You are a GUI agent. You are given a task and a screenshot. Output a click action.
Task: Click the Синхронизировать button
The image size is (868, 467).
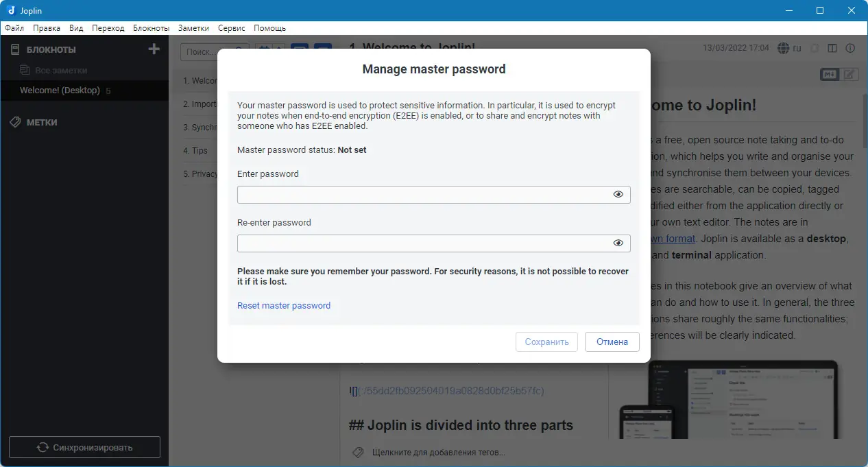[x=84, y=447]
